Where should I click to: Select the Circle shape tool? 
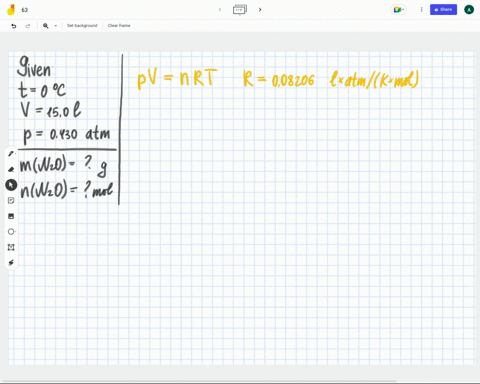coord(11,232)
